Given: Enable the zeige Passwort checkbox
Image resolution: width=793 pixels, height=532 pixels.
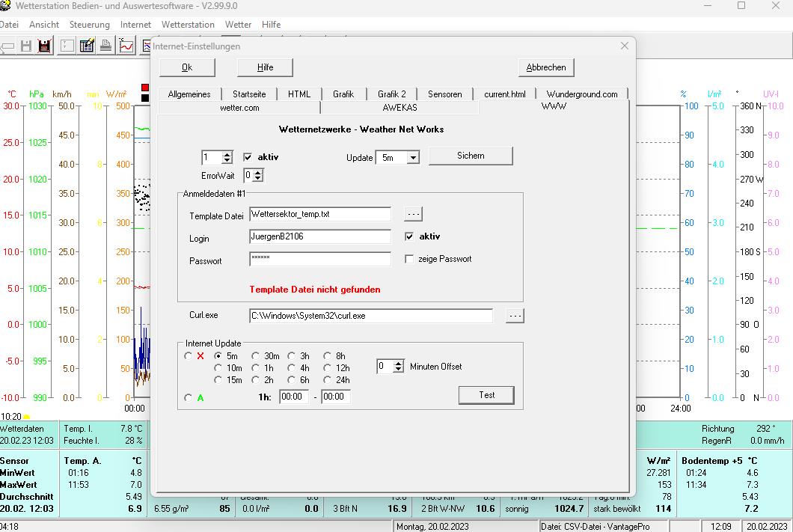Looking at the screenshot, I should pyautogui.click(x=409, y=259).
